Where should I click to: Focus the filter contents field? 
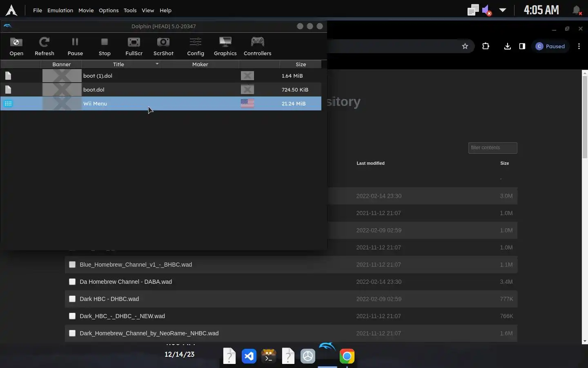click(492, 148)
